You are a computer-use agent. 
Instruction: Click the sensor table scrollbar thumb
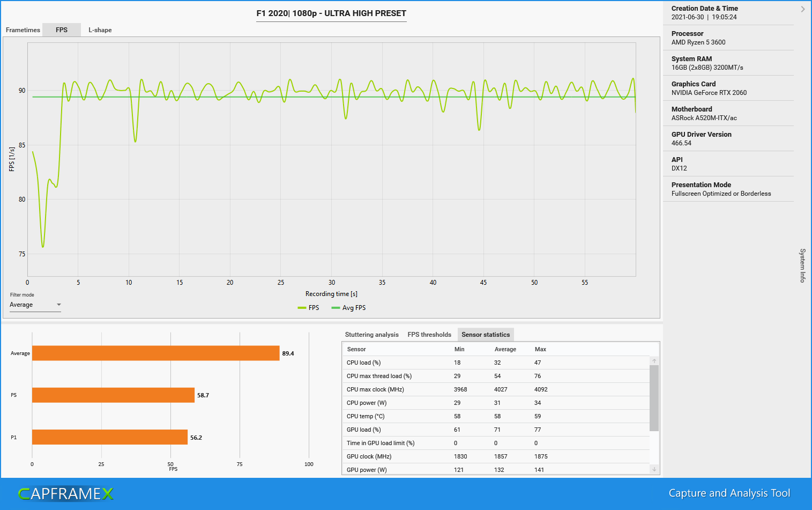tap(654, 398)
